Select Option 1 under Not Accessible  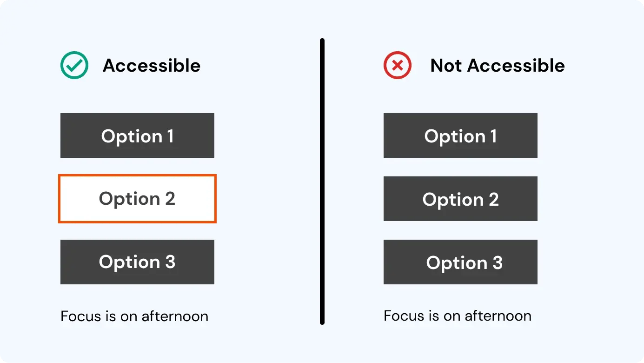460,135
